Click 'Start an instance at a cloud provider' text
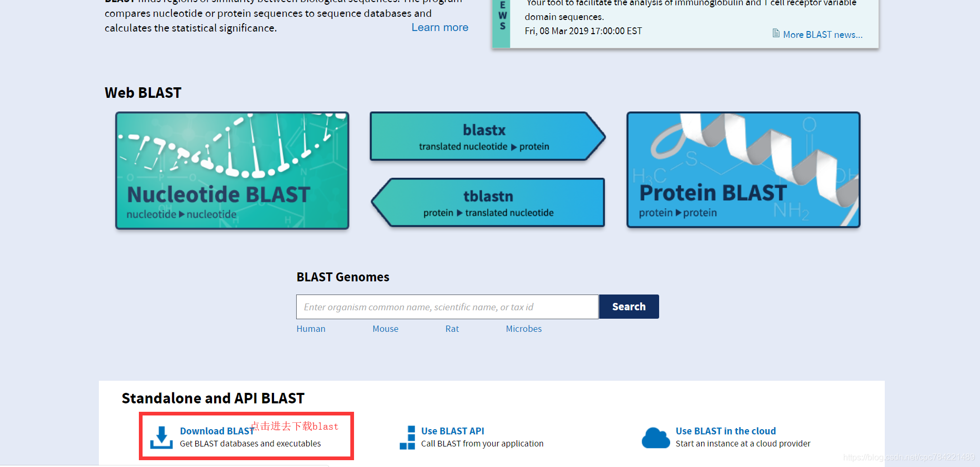This screenshot has height=467, width=980. coord(743,444)
